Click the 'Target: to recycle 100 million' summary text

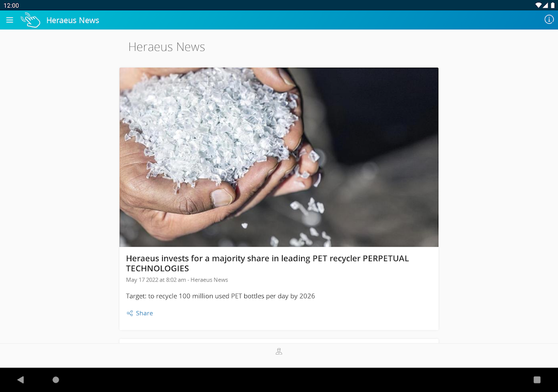pos(220,296)
